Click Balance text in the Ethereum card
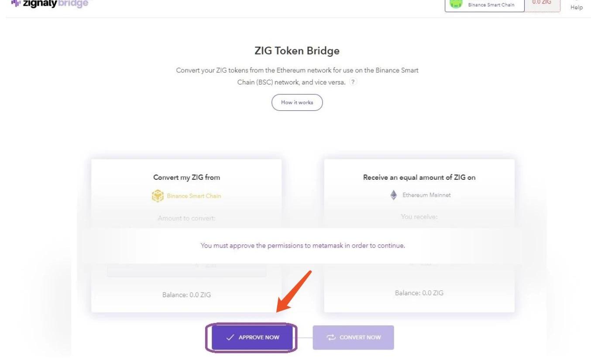 (419, 293)
